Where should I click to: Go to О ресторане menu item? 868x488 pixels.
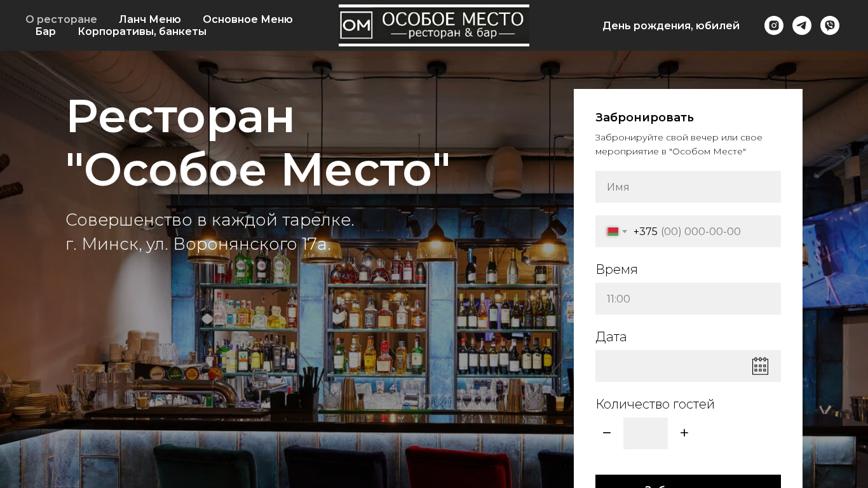(61, 19)
